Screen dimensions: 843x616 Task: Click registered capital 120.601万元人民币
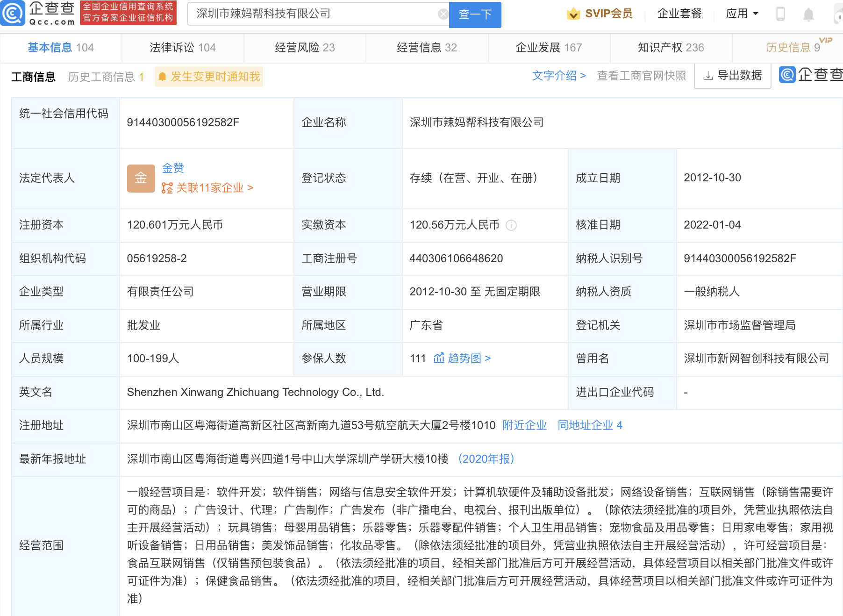click(x=175, y=225)
